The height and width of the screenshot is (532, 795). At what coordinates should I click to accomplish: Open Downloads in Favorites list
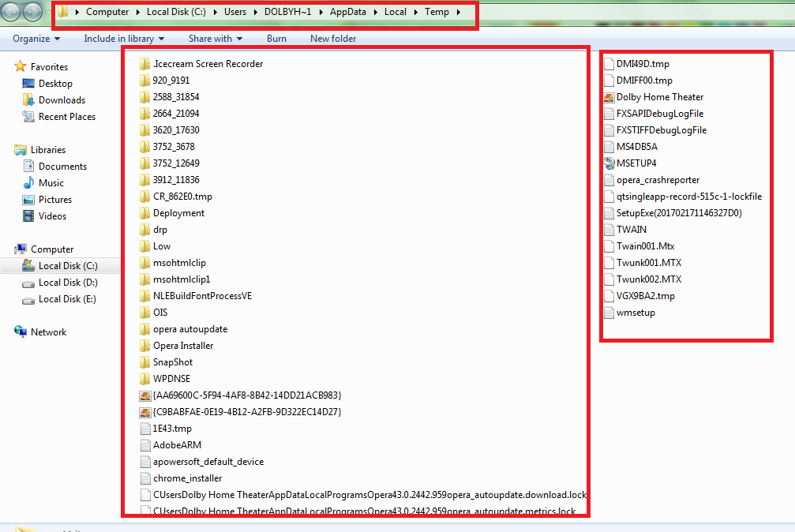(x=62, y=100)
